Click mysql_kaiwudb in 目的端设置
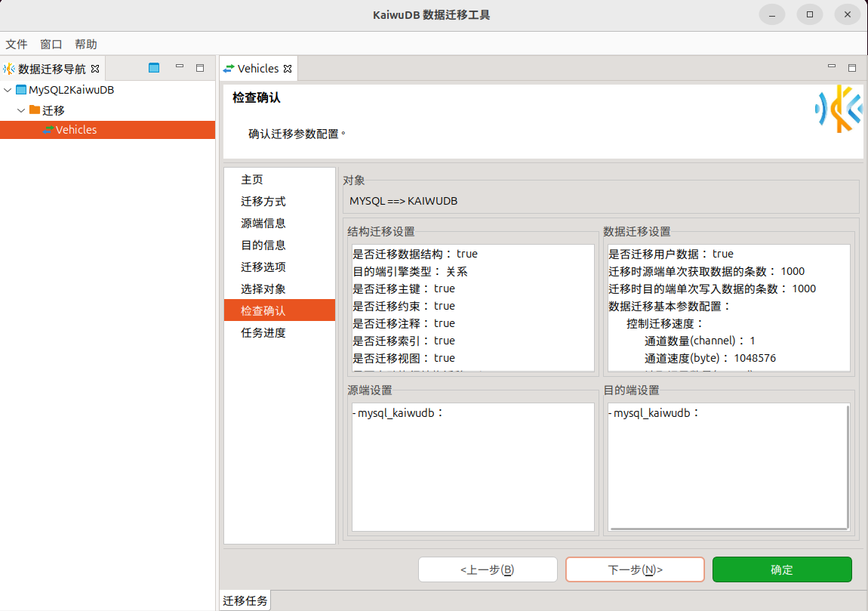868x611 pixels. [651, 412]
